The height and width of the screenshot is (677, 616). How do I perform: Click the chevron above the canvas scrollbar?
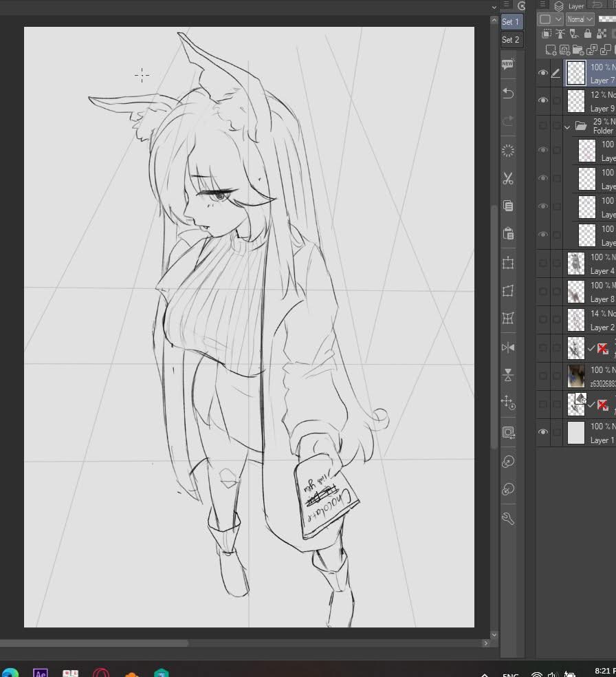click(x=494, y=8)
